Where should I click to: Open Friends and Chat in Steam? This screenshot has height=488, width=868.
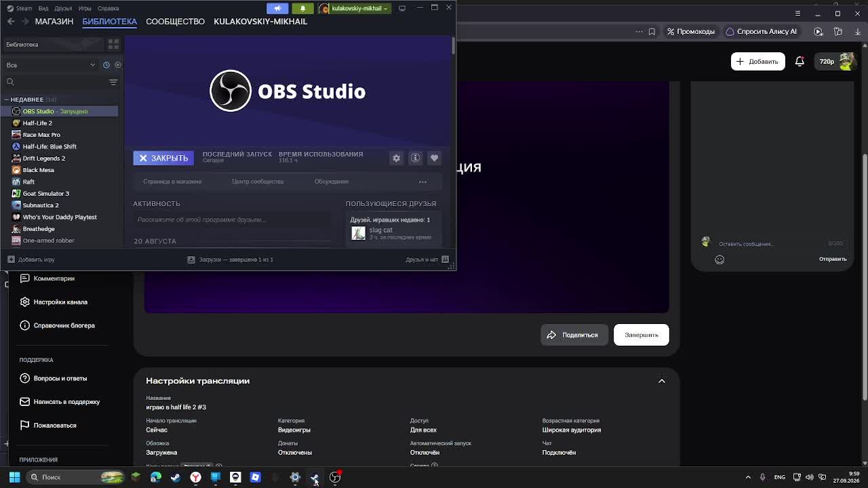[427, 260]
